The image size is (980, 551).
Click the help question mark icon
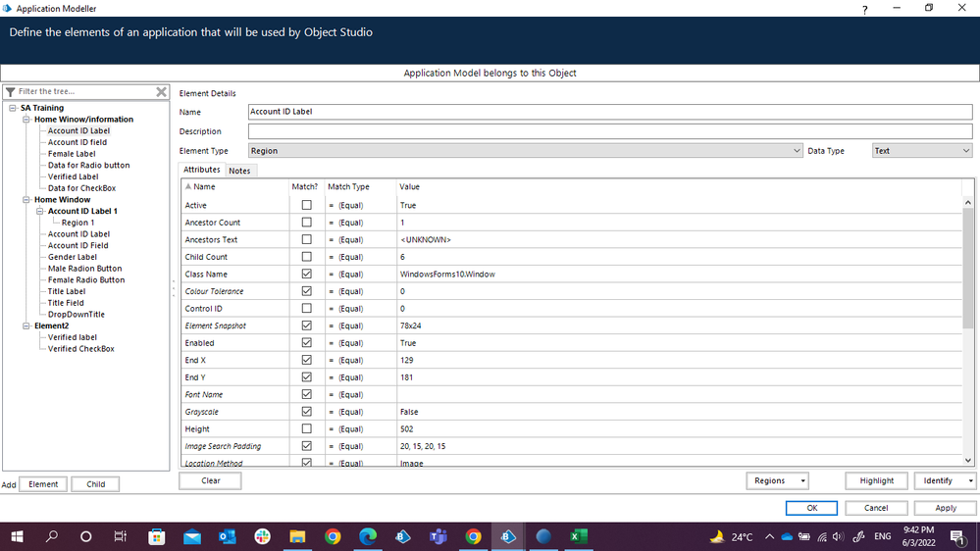pyautogui.click(x=864, y=9)
